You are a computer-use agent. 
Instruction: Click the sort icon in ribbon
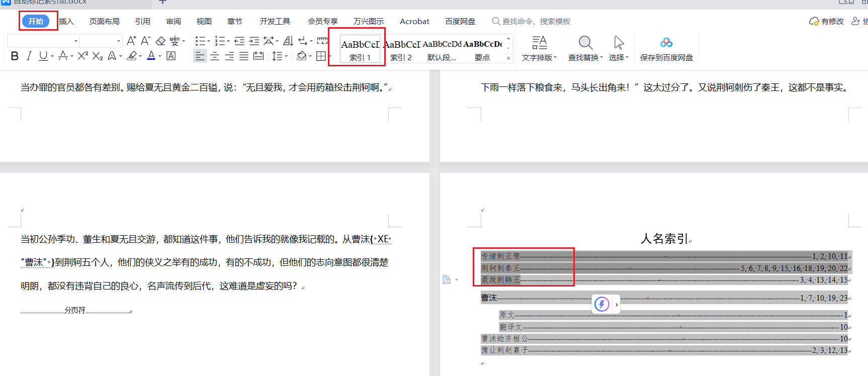(x=288, y=41)
